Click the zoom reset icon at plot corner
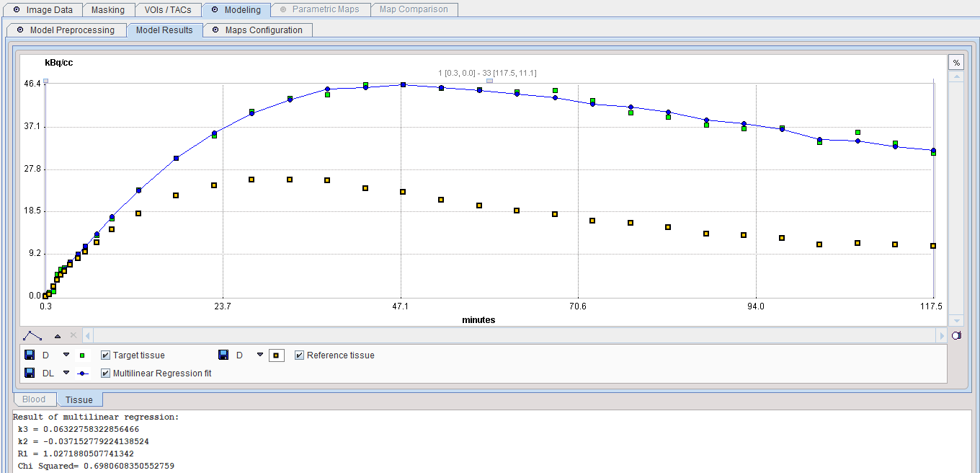The width and height of the screenshot is (980, 473). tap(956, 335)
